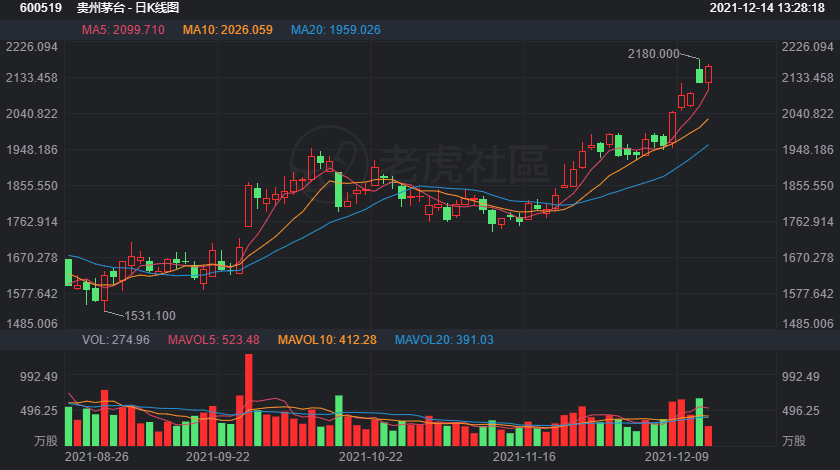Click the right 万股 unit label
This screenshot has height=470, width=840.
793,441
